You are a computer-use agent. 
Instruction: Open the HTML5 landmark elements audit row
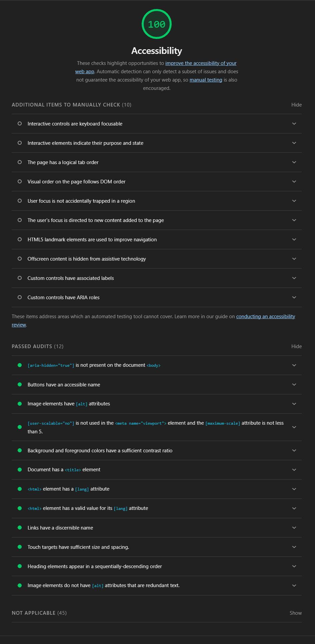coord(92,240)
